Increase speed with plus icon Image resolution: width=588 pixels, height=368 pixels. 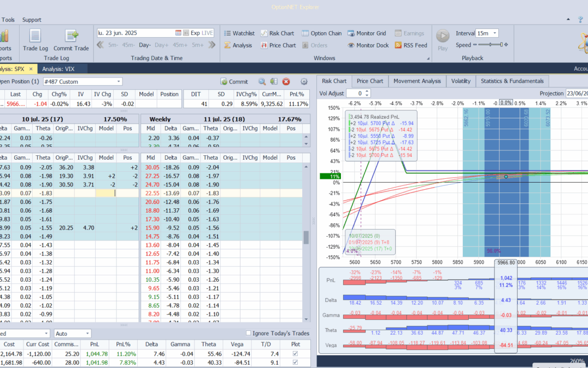pyautogui.click(x=506, y=45)
